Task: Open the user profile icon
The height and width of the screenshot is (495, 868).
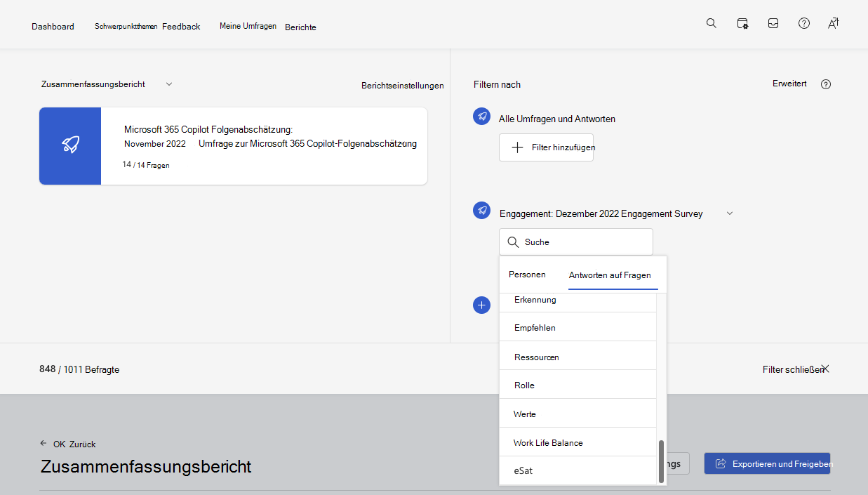Action: (x=833, y=23)
